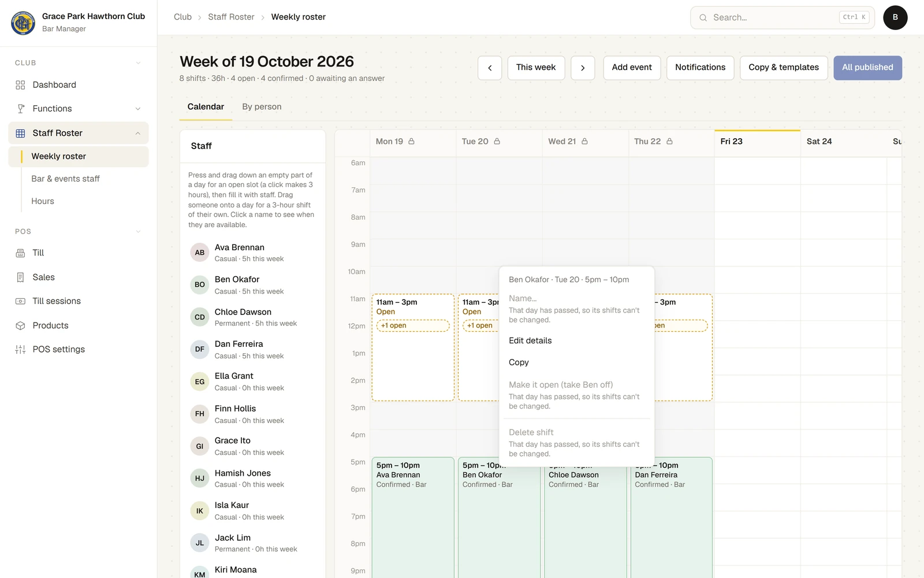Switch to the Calendar tab
Image resolution: width=924 pixels, height=578 pixels.
pos(206,107)
